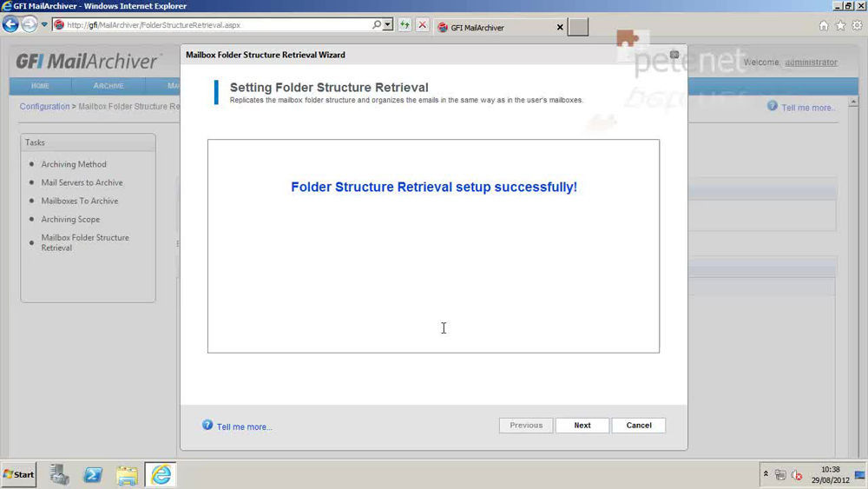
Task: Close the wizard dialog with top-right icon
Action: tap(674, 54)
